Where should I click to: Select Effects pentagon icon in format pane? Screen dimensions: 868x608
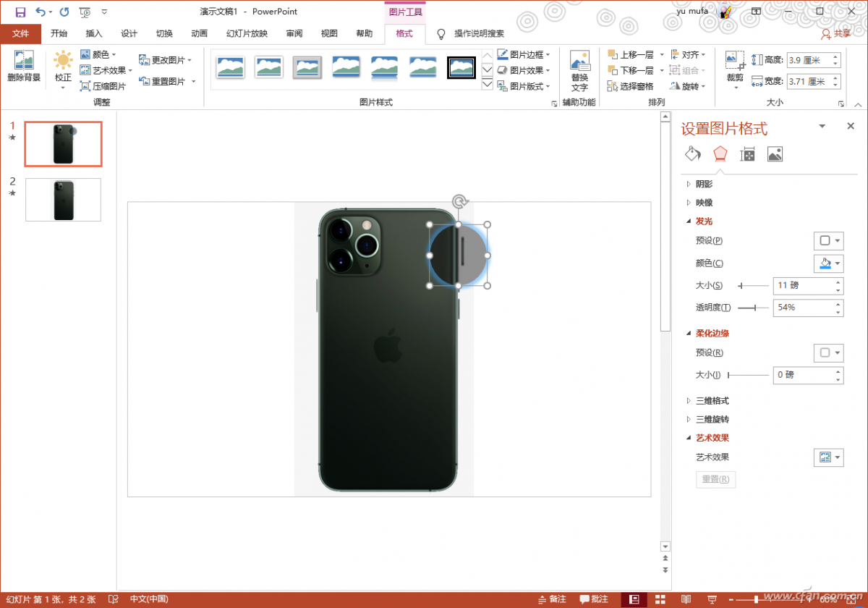coord(720,154)
